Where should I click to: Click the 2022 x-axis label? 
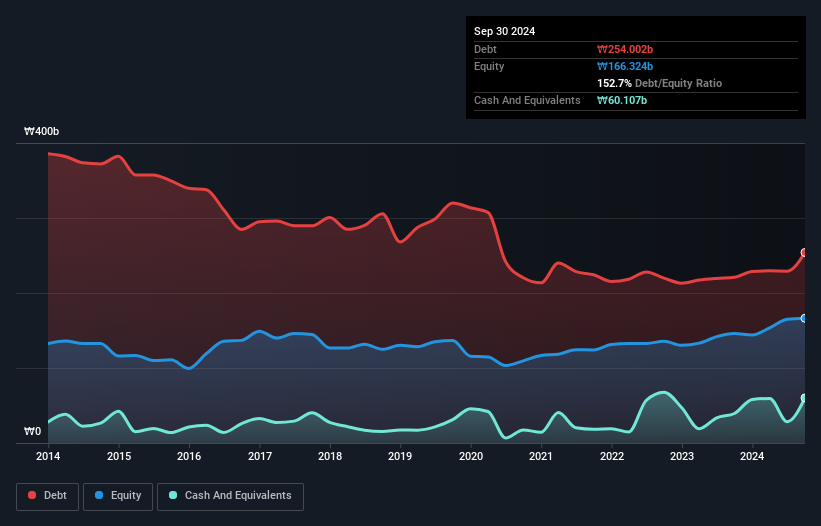click(612, 456)
